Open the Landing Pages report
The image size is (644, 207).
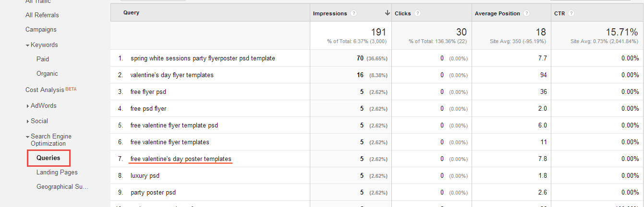pos(57,172)
